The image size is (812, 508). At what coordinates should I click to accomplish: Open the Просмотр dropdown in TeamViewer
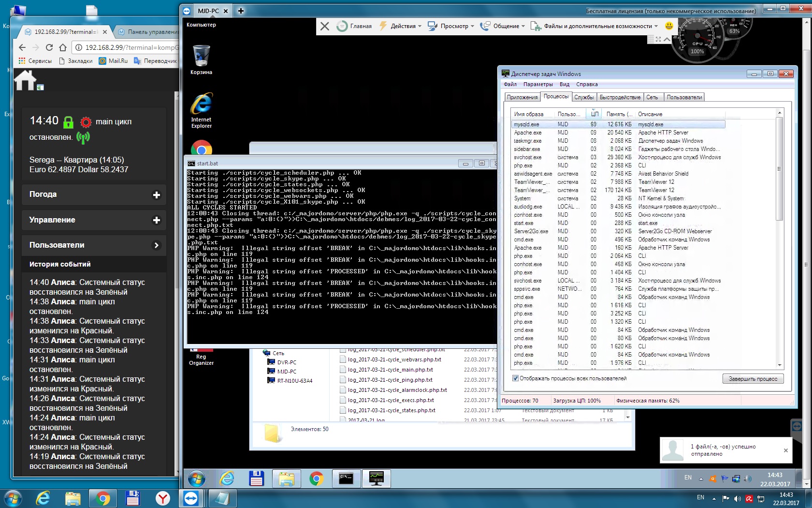coord(451,26)
